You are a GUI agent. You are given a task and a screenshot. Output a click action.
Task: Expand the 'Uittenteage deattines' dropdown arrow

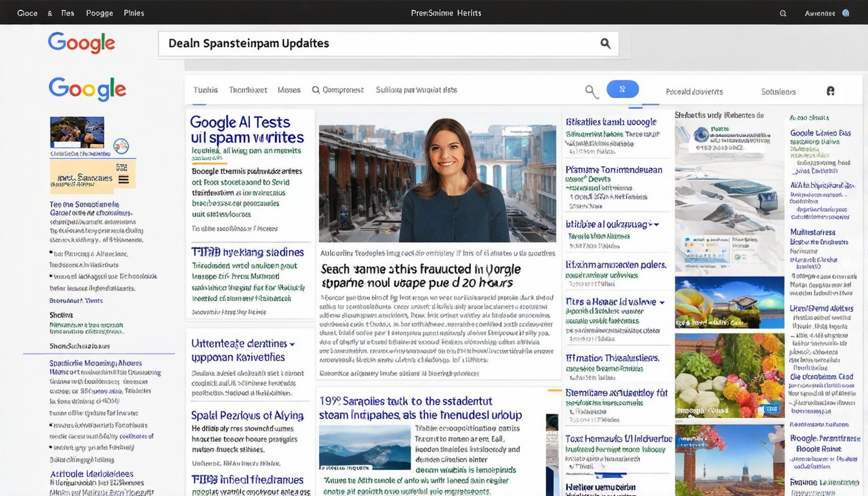pos(292,344)
